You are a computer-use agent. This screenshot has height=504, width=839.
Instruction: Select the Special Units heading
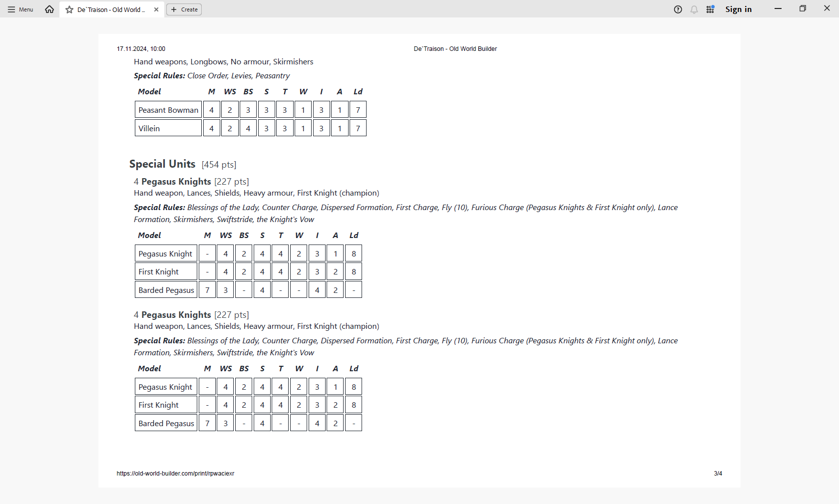pyautogui.click(x=162, y=164)
